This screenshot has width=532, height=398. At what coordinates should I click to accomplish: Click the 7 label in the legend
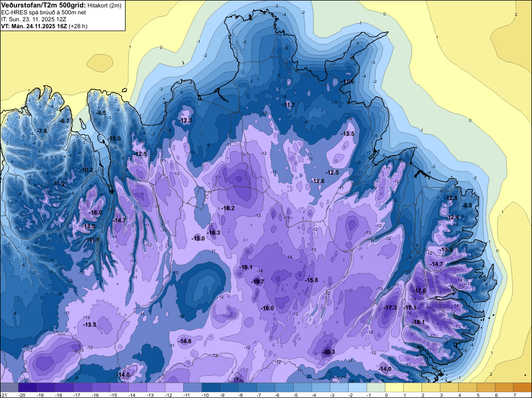(515, 395)
